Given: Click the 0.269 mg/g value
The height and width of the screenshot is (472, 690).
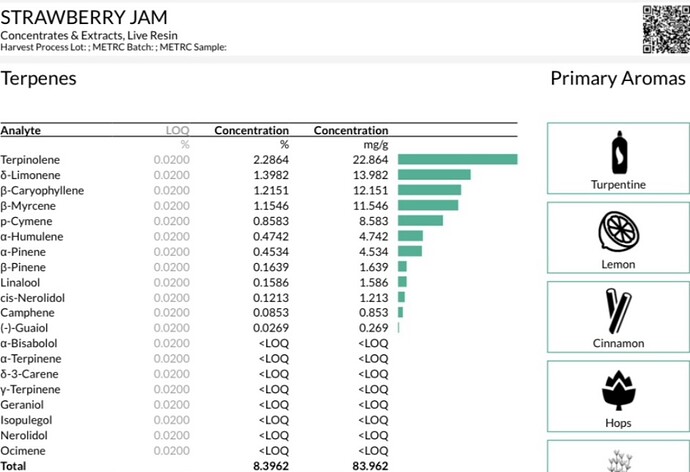Looking at the screenshot, I should (x=374, y=328).
